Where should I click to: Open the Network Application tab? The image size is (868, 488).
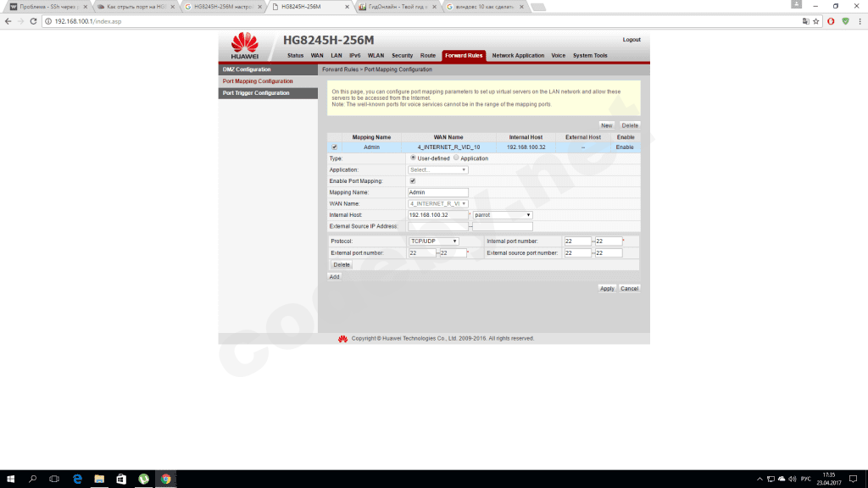point(518,55)
